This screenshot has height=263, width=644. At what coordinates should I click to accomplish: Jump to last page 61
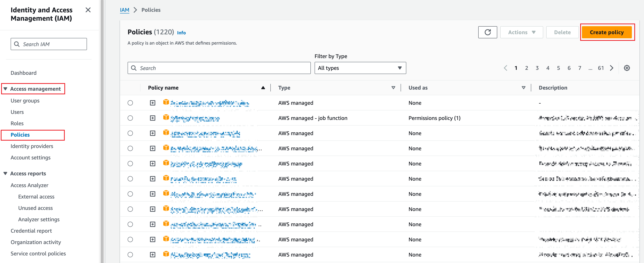601,68
